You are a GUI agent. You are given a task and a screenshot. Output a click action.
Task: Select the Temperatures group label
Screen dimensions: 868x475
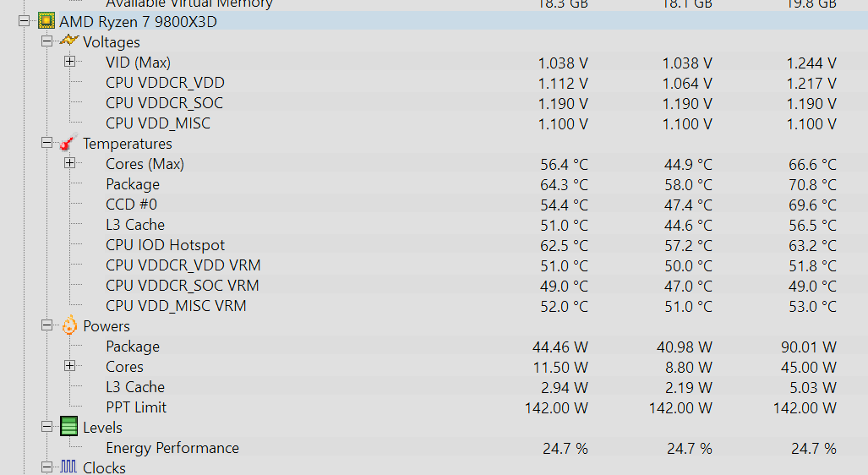[x=128, y=144]
